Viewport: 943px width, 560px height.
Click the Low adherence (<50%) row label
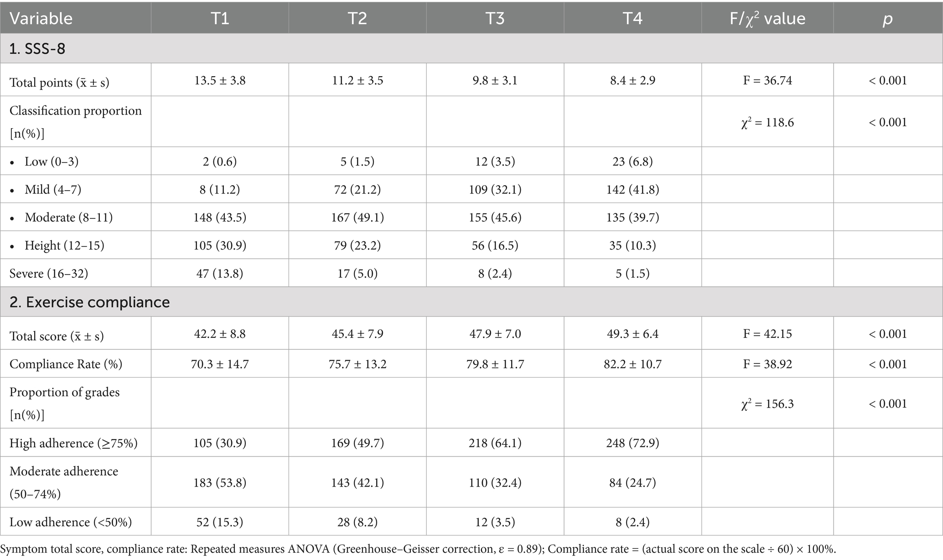(x=71, y=522)
